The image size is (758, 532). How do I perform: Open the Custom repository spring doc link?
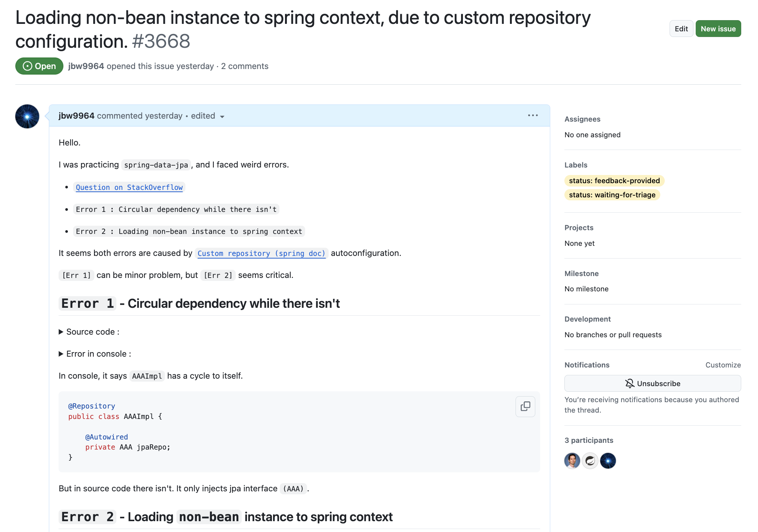261,253
